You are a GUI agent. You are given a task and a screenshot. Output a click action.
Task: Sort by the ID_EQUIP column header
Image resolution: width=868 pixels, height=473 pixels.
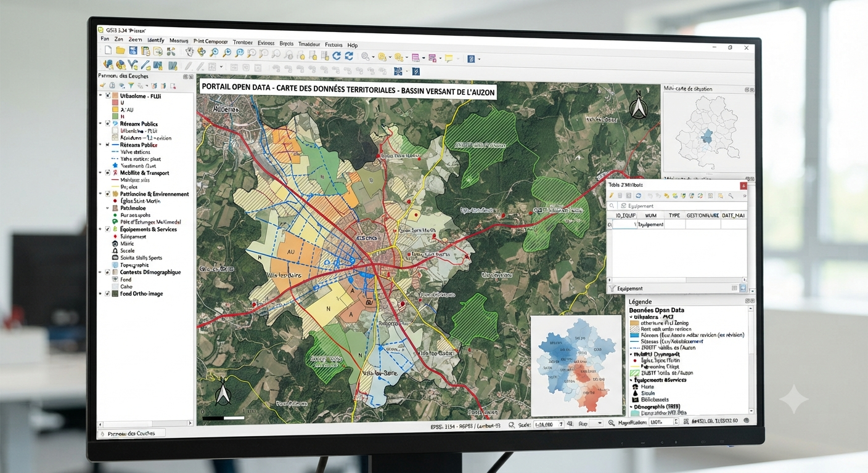click(x=626, y=216)
